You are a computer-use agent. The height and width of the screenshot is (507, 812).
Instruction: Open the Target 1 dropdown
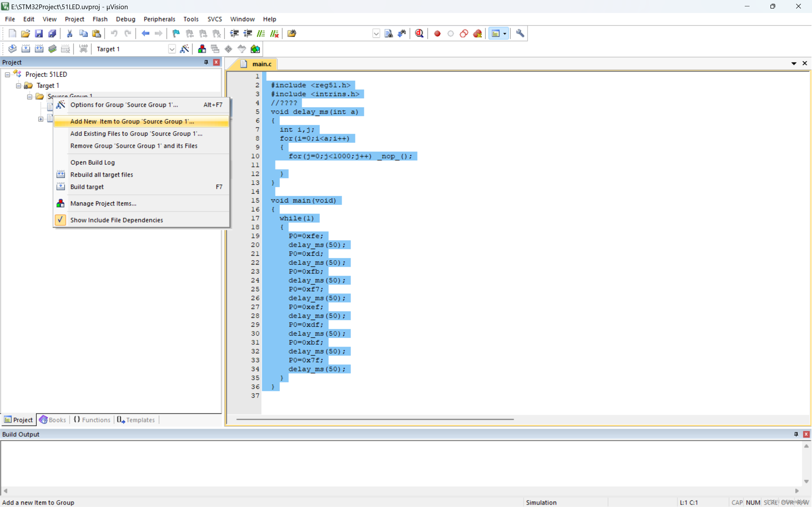[x=172, y=49]
